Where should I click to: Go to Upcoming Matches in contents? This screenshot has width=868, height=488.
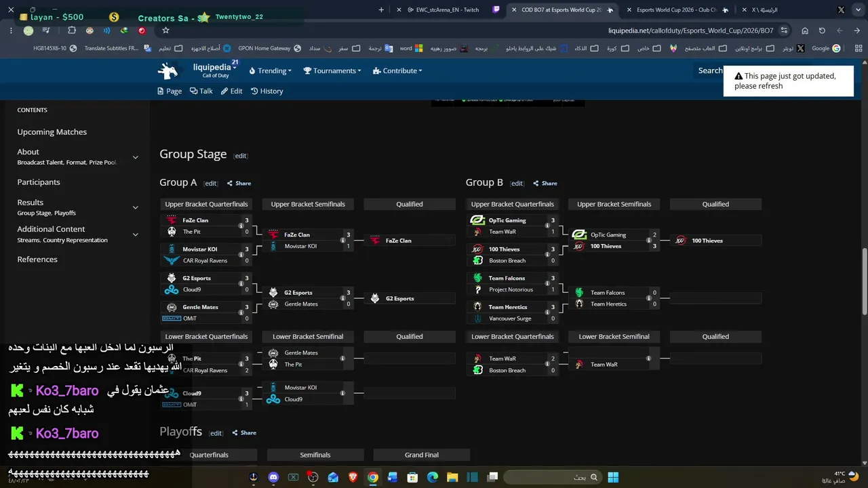pos(52,131)
